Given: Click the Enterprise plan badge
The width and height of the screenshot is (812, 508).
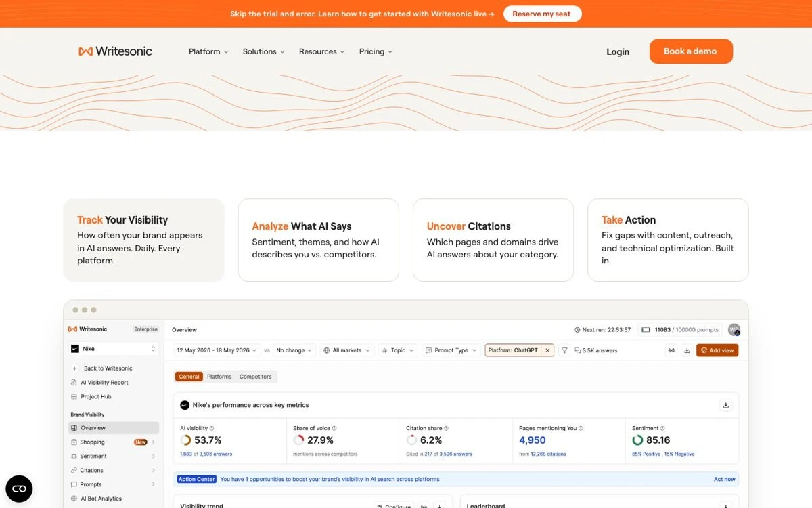Looking at the screenshot, I should pos(146,329).
